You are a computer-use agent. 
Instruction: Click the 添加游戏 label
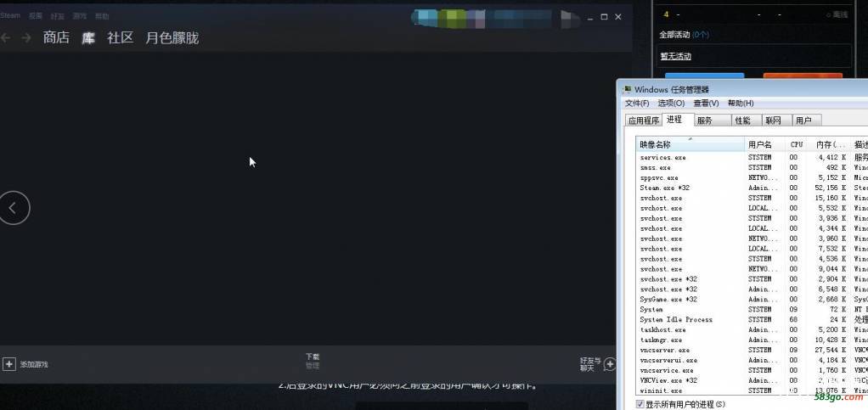[x=34, y=365]
